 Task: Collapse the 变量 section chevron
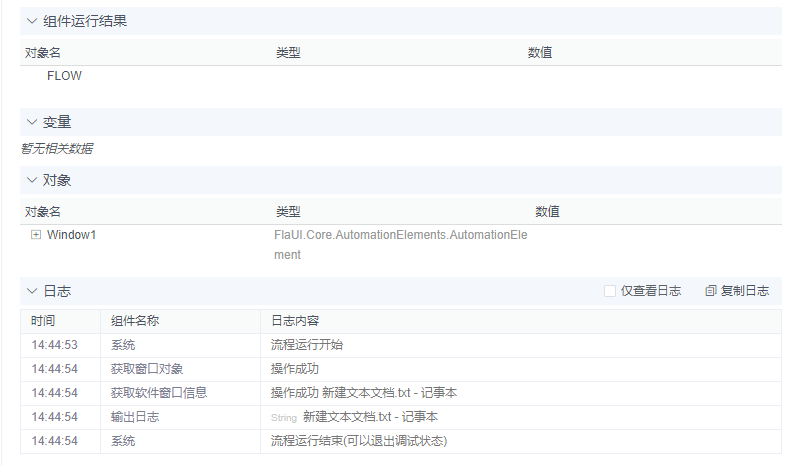point(32,122)
